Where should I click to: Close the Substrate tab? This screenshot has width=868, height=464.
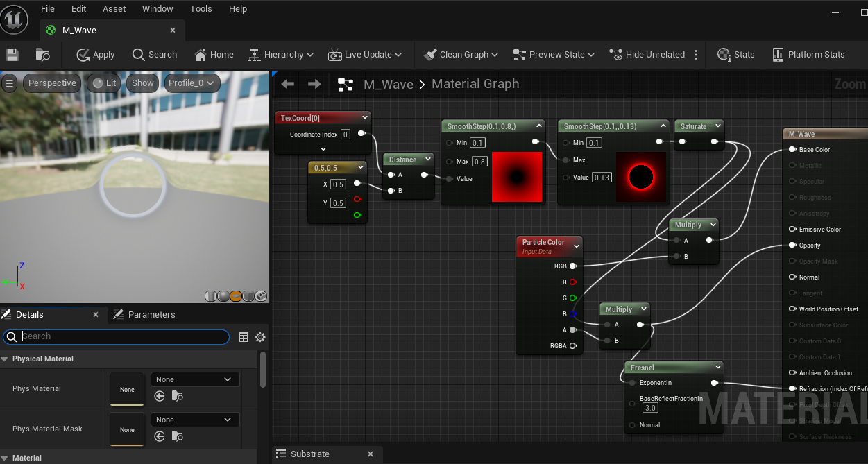pyautogui.click(x=371, y=454)
